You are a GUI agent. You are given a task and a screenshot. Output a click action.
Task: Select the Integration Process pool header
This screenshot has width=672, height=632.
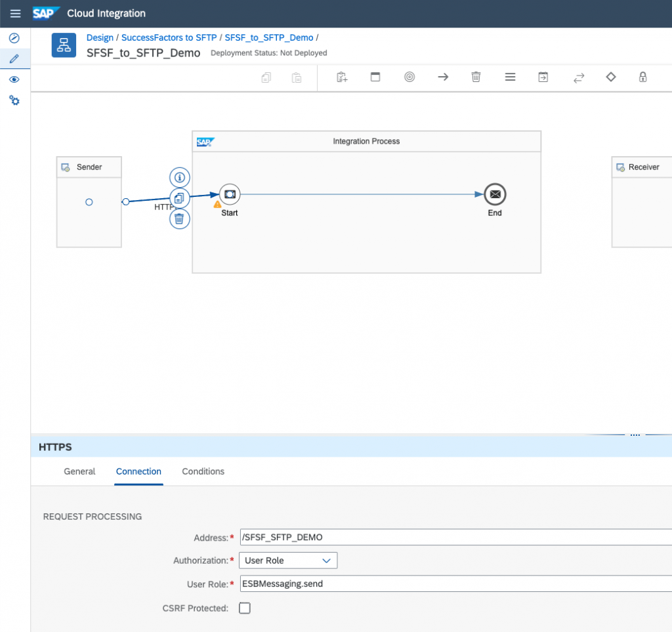point(366,141)
